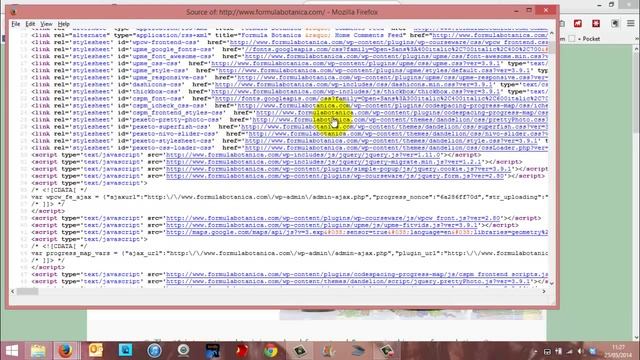Open the cssLoader.php stylesheet link

coord(396,148)
